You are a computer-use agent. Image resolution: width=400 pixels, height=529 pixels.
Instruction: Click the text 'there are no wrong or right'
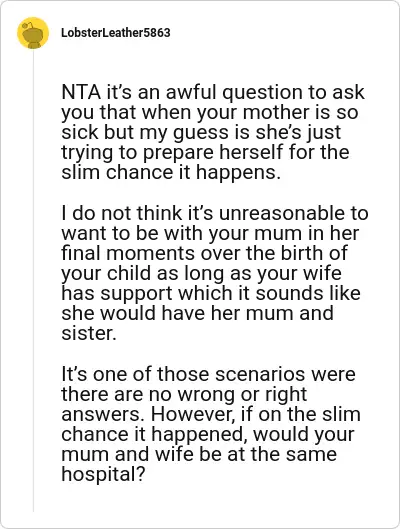tap(184, 394)
